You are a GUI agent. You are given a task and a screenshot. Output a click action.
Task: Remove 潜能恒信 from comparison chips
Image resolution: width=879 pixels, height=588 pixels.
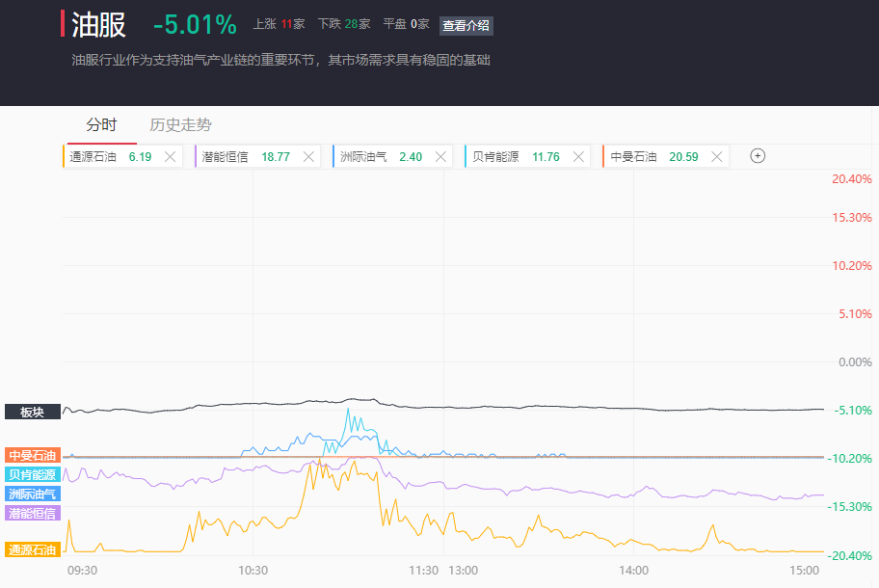(308, 157)
